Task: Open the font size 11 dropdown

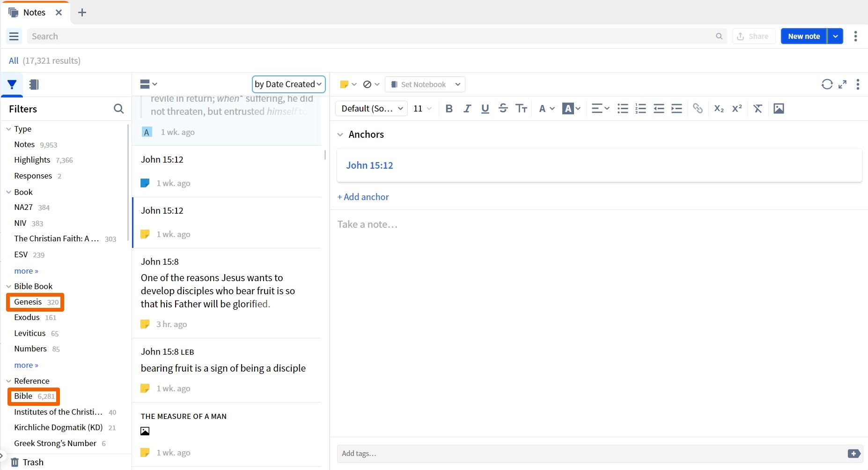Action: (422, 108)
